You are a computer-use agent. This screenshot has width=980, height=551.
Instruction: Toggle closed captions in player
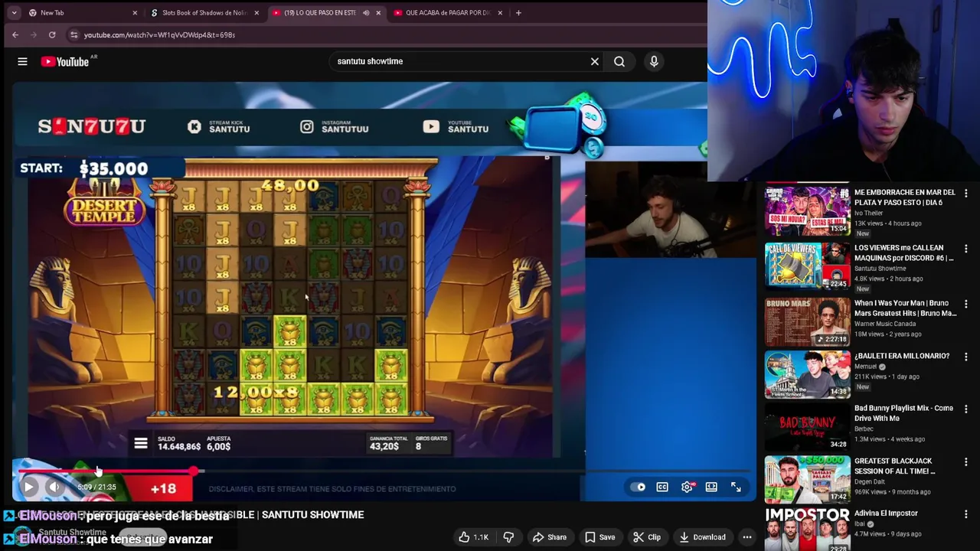pos(662,487)
